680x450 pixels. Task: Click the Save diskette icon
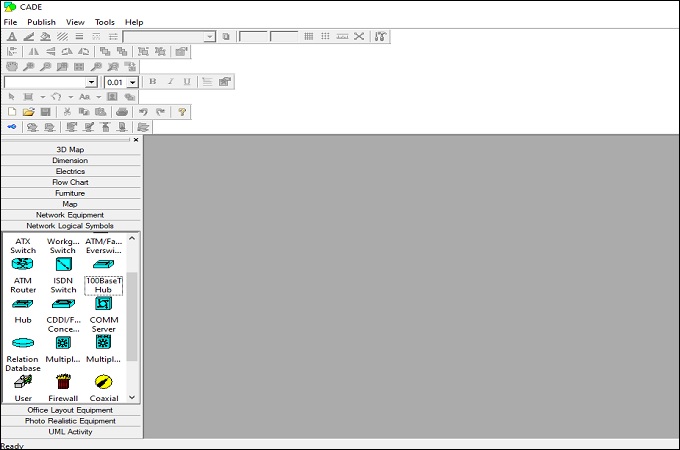45,112
